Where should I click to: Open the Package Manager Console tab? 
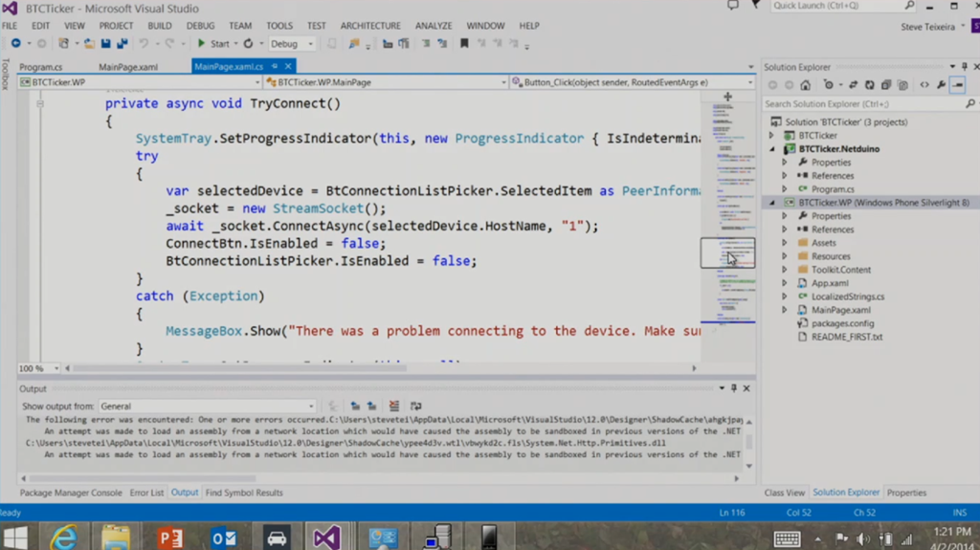[71, 493]
